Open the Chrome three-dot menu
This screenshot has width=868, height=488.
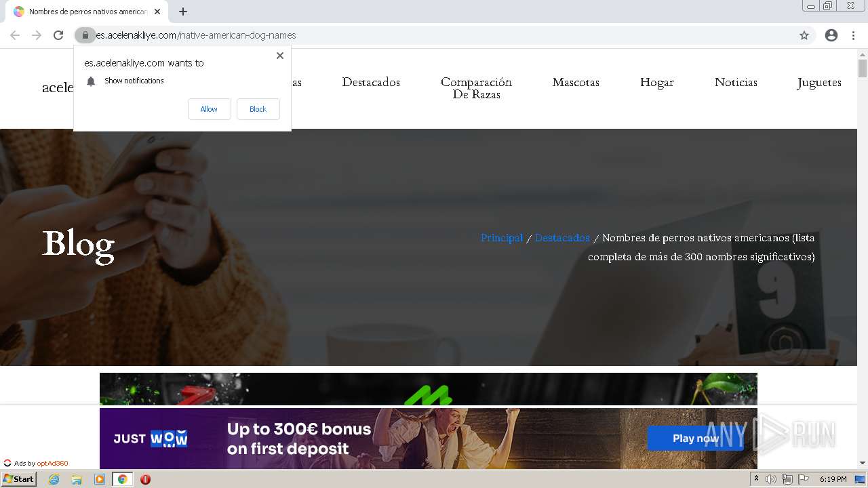[853, 35]
